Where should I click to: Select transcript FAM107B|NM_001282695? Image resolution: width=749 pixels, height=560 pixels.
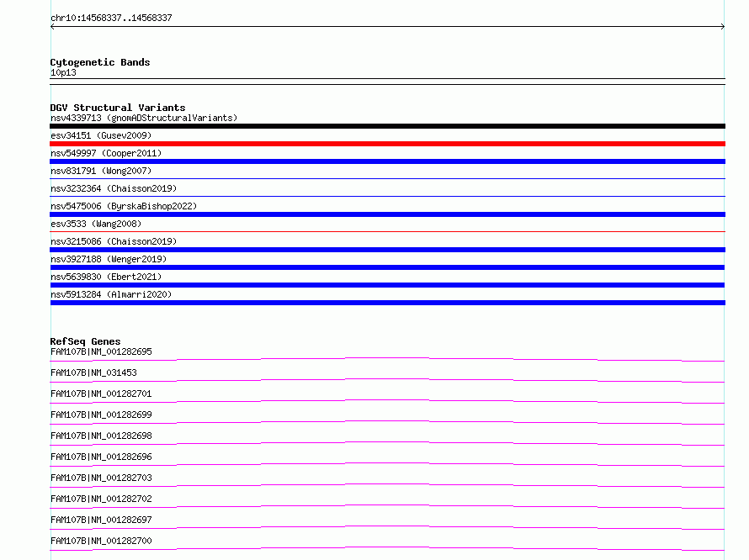coord(101,351)
